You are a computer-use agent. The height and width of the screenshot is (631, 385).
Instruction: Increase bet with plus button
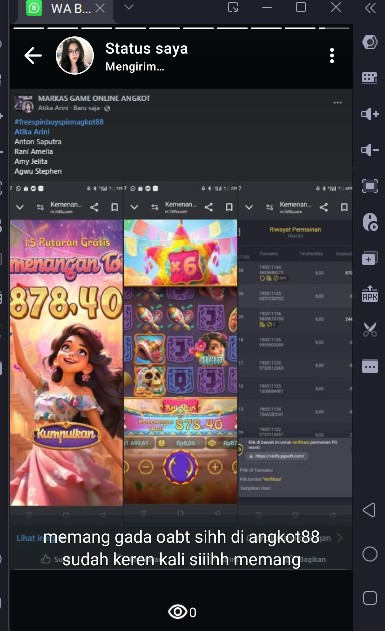click(x=215, y=467)
